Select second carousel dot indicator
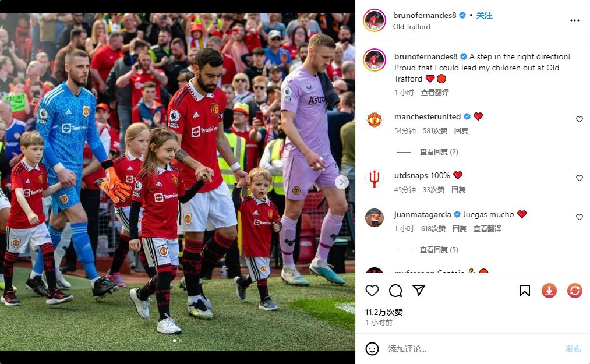The image size is (590, 364). tap(181, 341)
